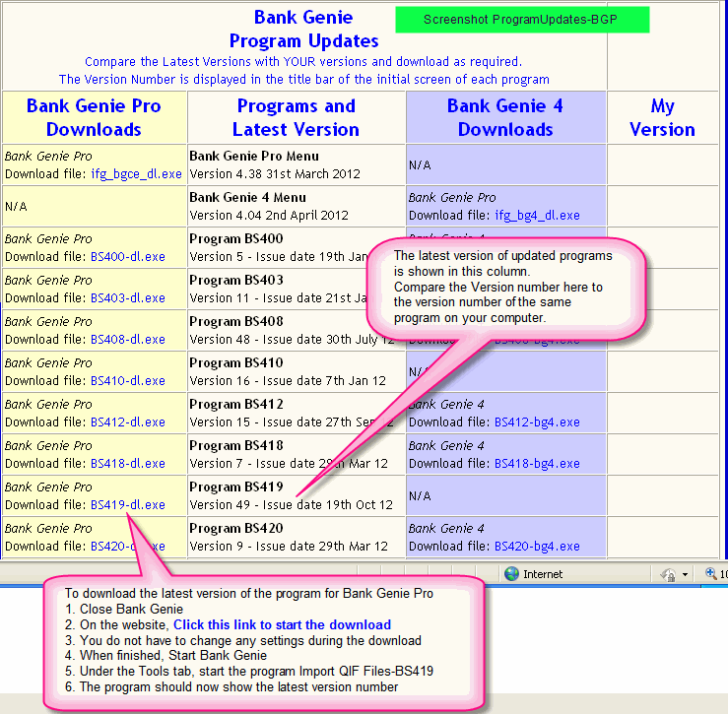Select Version 9 - Issue date 29th Mar 12

coord(289,546)
